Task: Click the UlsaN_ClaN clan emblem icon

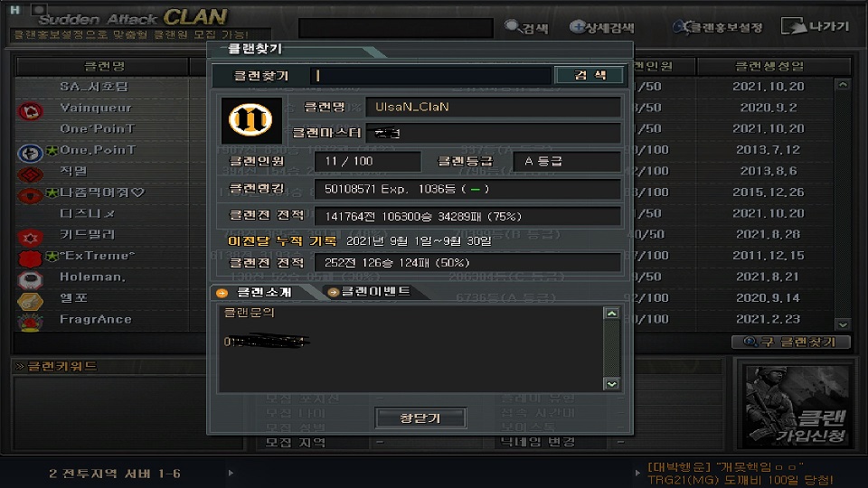Action: [x=251, y=120]
